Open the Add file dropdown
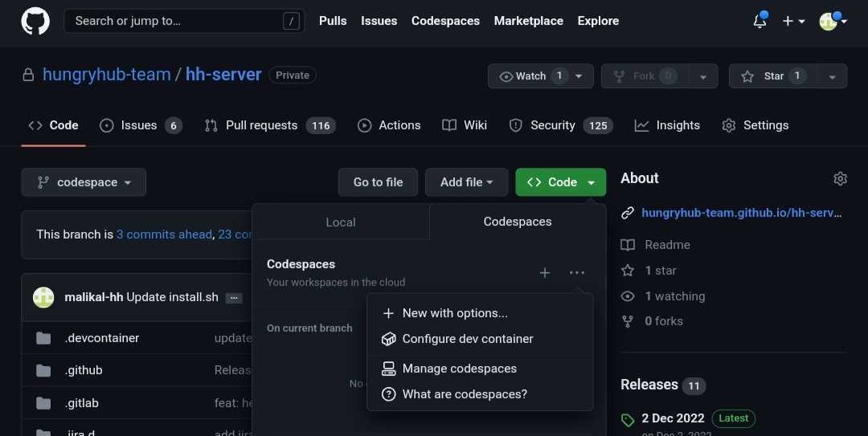 pos(466,182)
